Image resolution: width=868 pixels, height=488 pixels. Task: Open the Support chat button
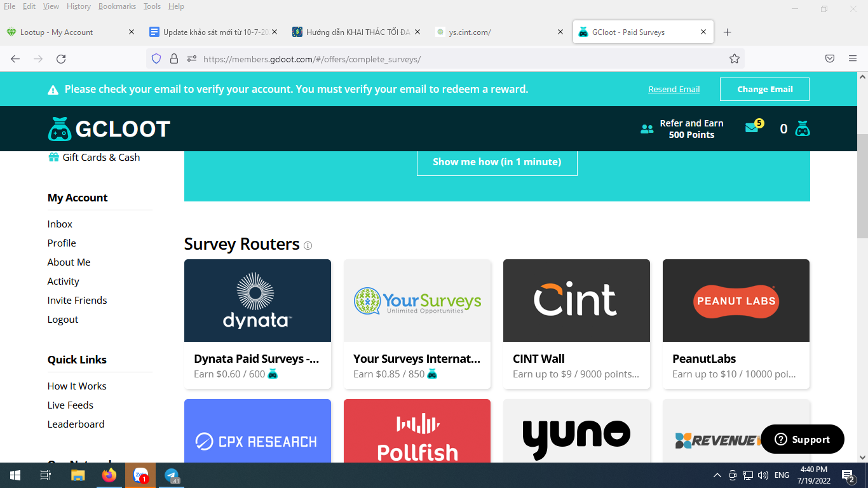803,439
